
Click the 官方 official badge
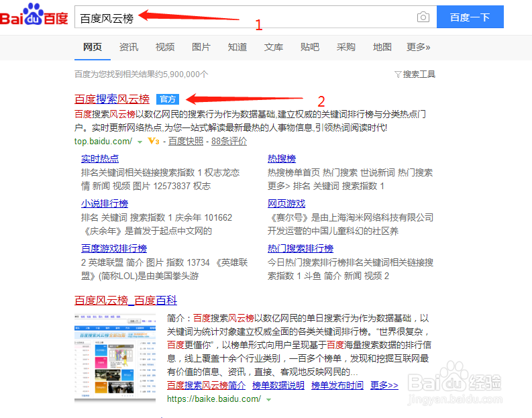(x=168, y=99)
